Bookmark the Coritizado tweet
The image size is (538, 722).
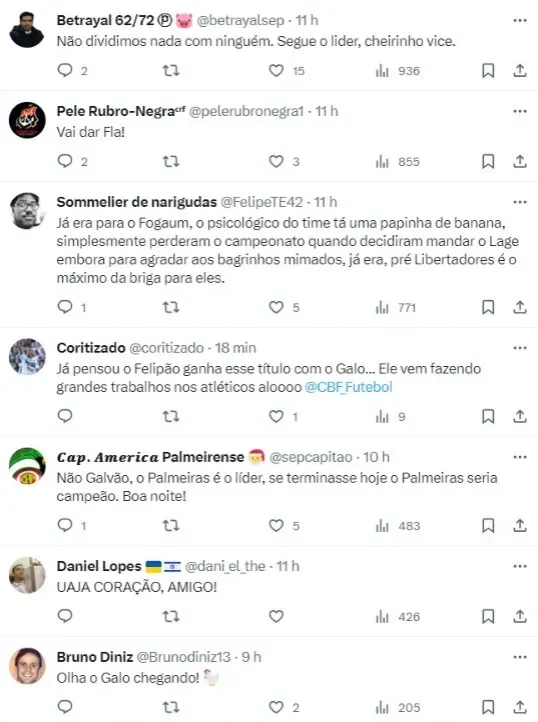tap(488, 416)
